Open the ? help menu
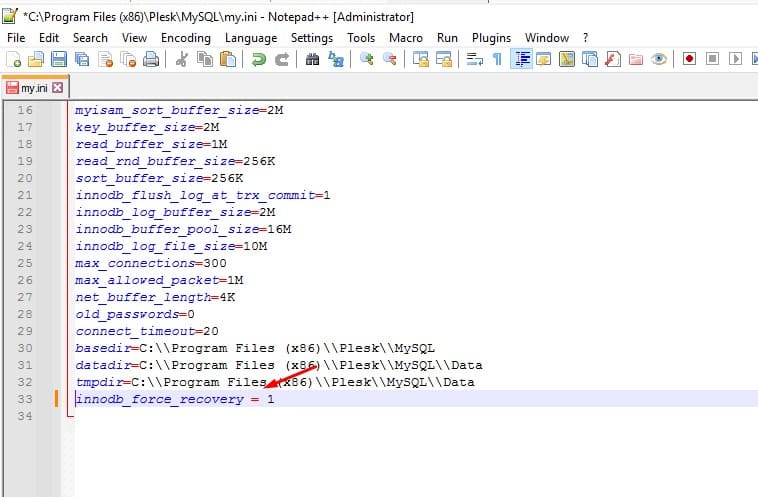758x497 pixels. (x=585, y=38)
